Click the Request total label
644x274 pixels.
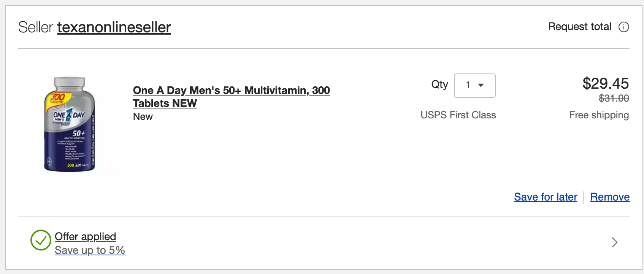[580, 27]
